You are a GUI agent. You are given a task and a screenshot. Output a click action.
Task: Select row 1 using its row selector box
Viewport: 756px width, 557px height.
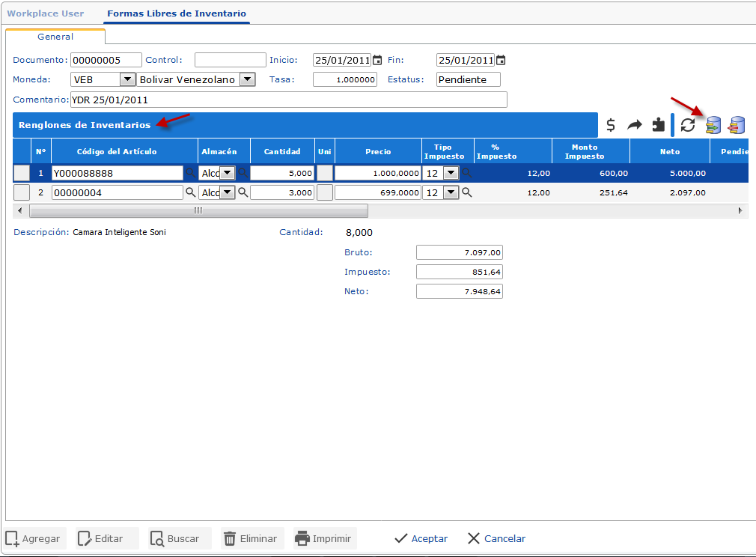(22, 173)
